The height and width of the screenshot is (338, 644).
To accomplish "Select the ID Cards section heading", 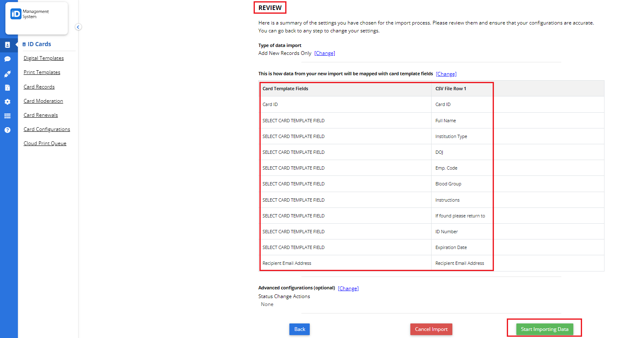I will (x=37, y=44).
